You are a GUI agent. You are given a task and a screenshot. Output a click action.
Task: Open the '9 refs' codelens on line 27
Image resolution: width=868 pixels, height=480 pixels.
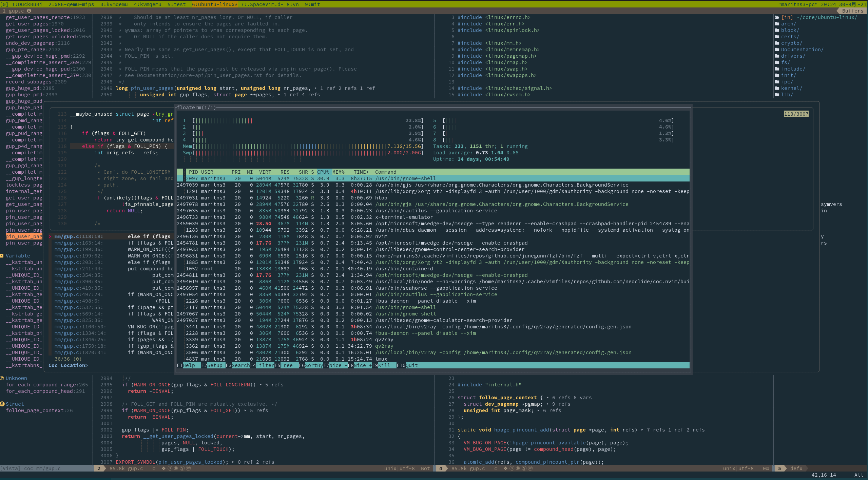(561, 404)
